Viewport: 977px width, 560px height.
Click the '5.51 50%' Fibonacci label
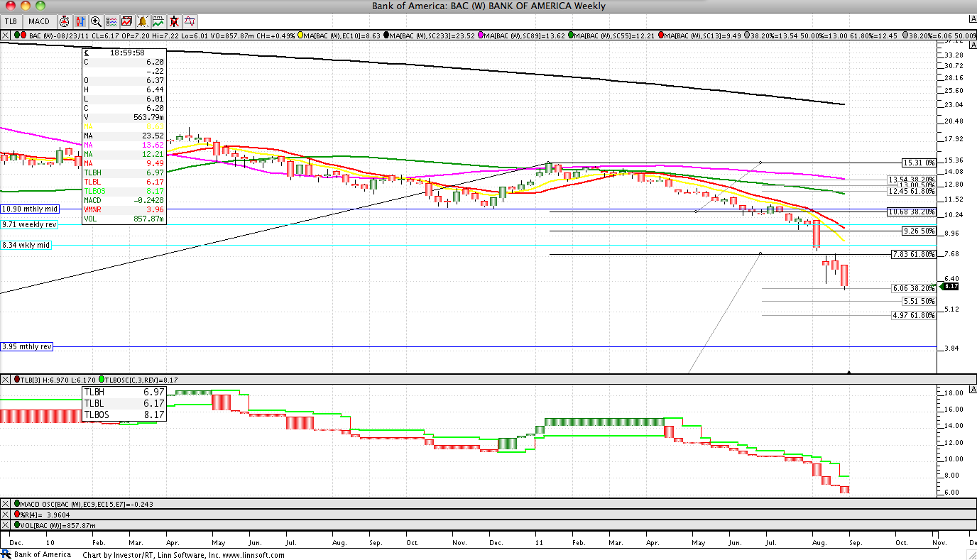pyautogui.click(x=918, y=301)
